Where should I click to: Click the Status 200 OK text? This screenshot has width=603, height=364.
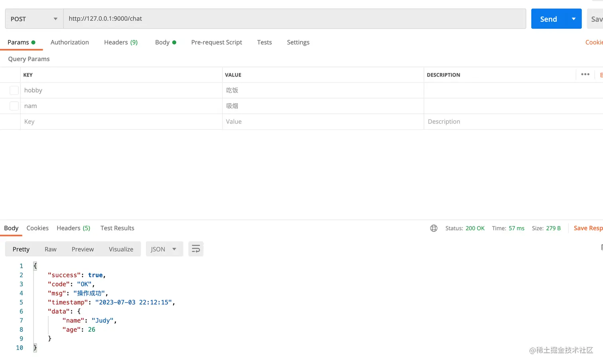coord(465,228)
